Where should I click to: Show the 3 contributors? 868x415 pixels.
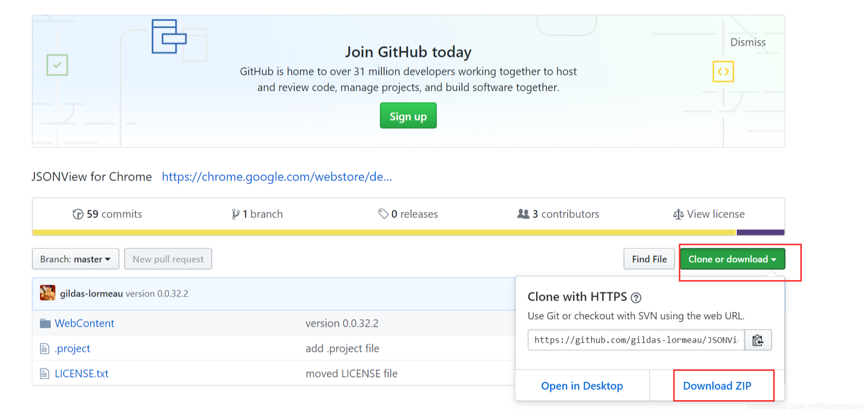pos(566,214)
